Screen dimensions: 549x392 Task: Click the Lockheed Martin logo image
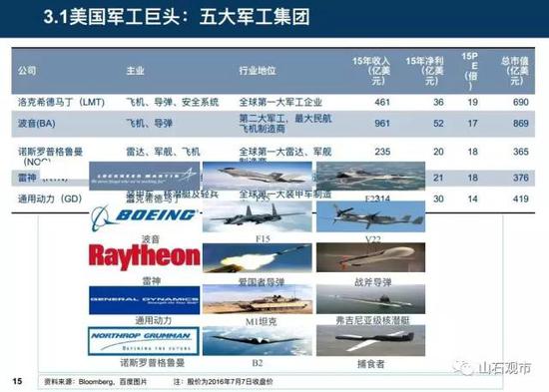(x=145, y=176)
